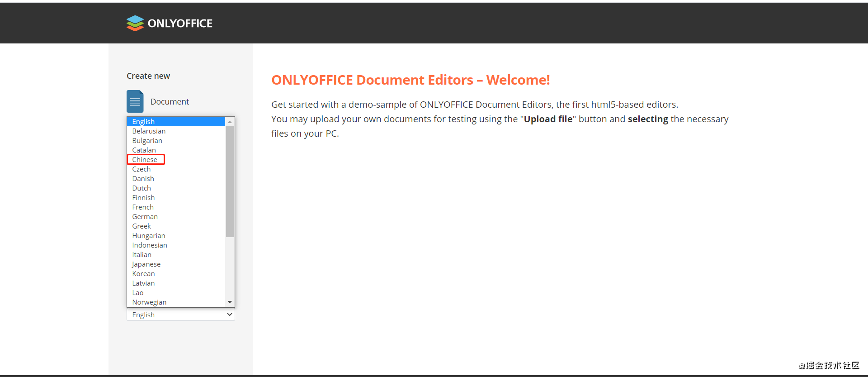Select Finnish language option

pos(176,197)
